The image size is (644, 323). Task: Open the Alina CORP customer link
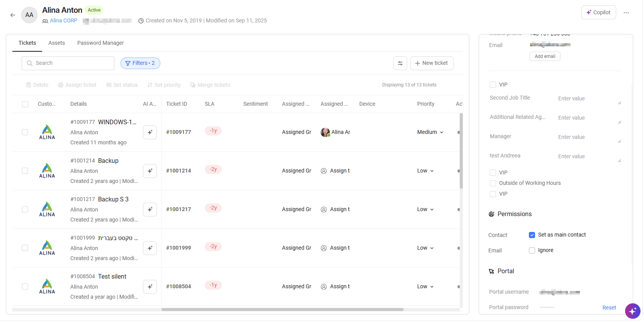click(63, 21)
